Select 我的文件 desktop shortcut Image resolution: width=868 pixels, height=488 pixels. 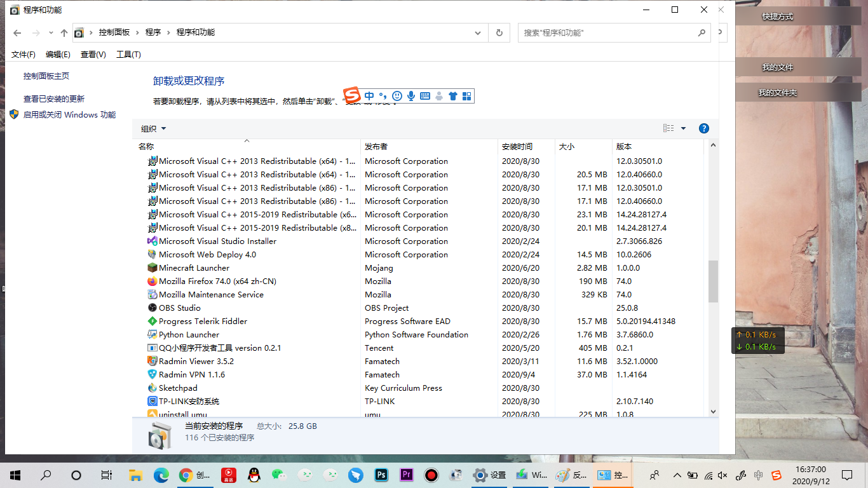(778, 67)
